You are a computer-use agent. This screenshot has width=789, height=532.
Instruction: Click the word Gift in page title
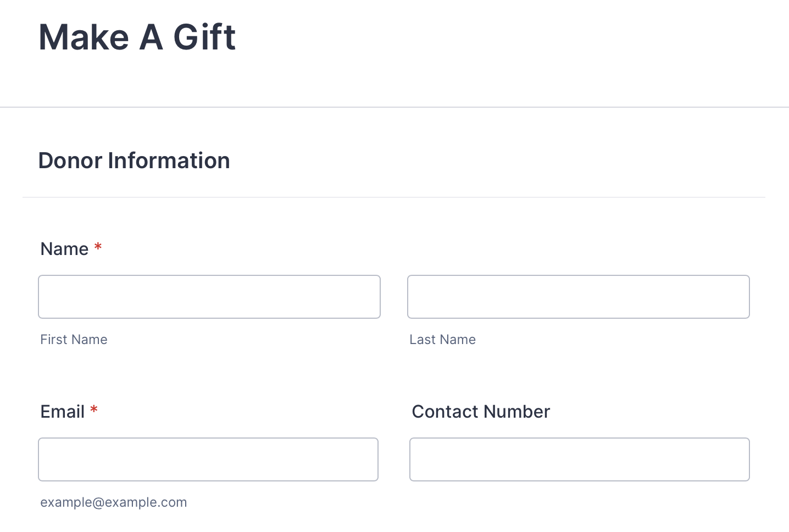tap(204, 37)
